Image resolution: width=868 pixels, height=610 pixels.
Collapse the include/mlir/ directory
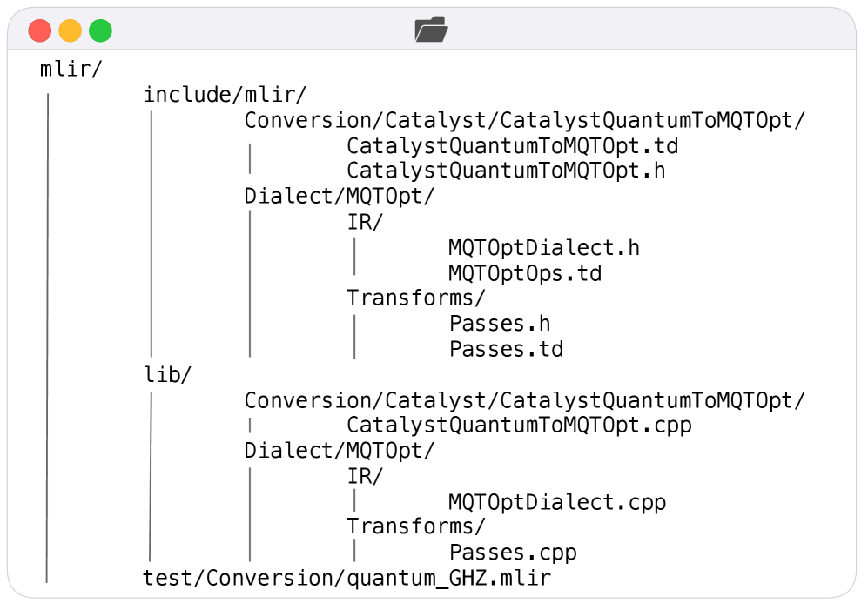click(x=225, y=95)
